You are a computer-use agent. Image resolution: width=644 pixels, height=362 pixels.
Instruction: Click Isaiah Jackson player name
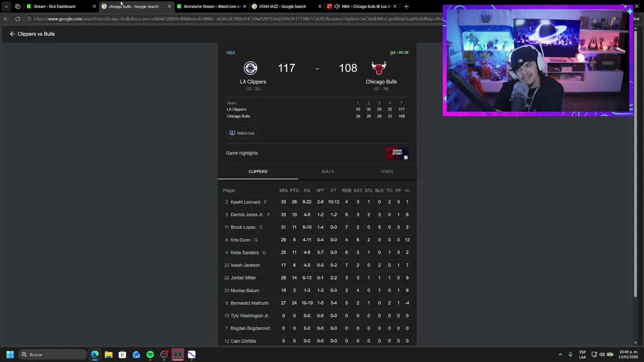point(245,265)
